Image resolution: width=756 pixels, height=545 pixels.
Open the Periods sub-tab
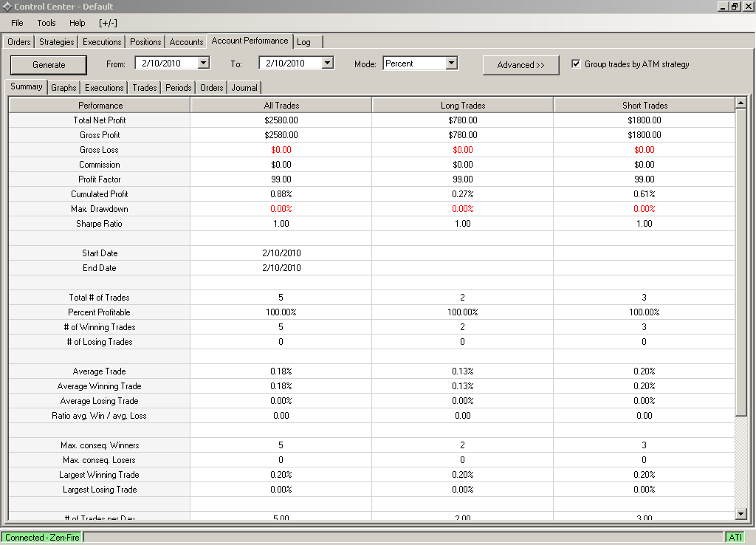178,88
